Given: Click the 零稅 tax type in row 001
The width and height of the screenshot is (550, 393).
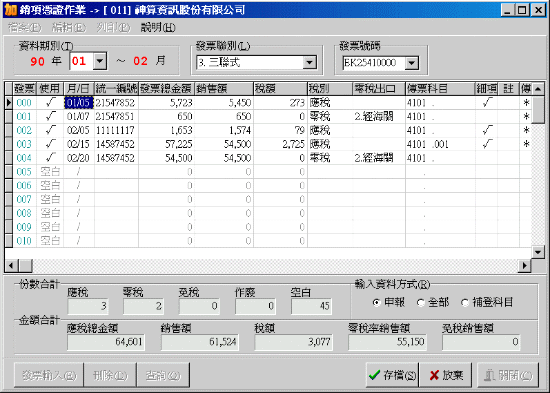Looking at the screenshot, I should pyautogui.click(x=330, y=116).
